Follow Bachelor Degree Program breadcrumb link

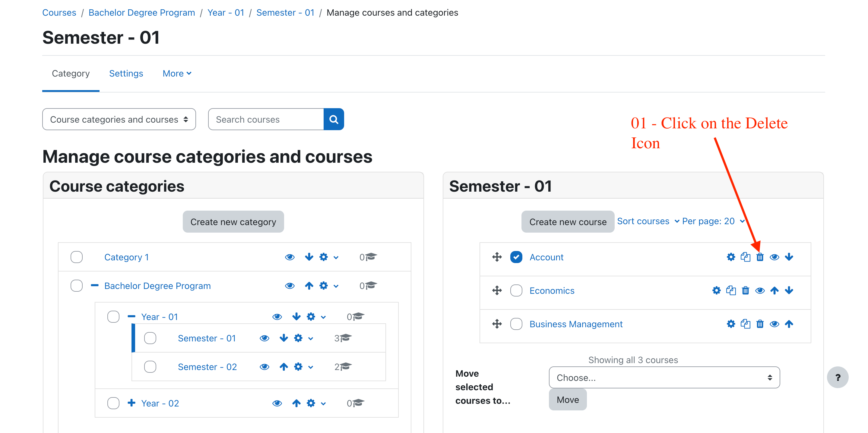pyautogui.click(x=141, y=12)
